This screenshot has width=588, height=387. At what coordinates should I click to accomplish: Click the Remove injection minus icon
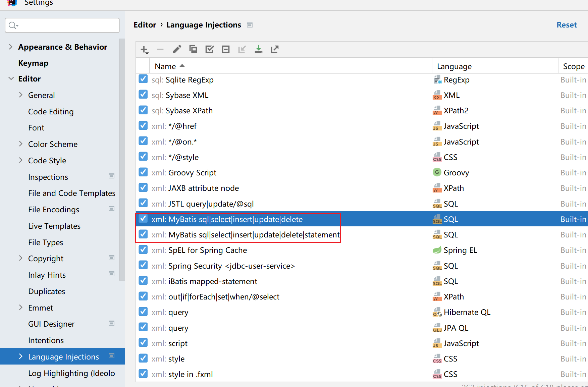coord(160,50)
